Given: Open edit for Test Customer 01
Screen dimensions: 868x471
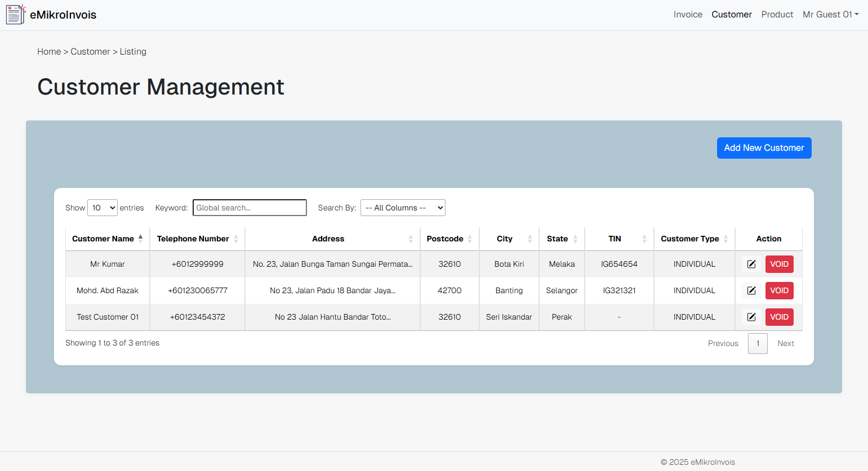Looking at the screenshot, I should tap(751, 317).
